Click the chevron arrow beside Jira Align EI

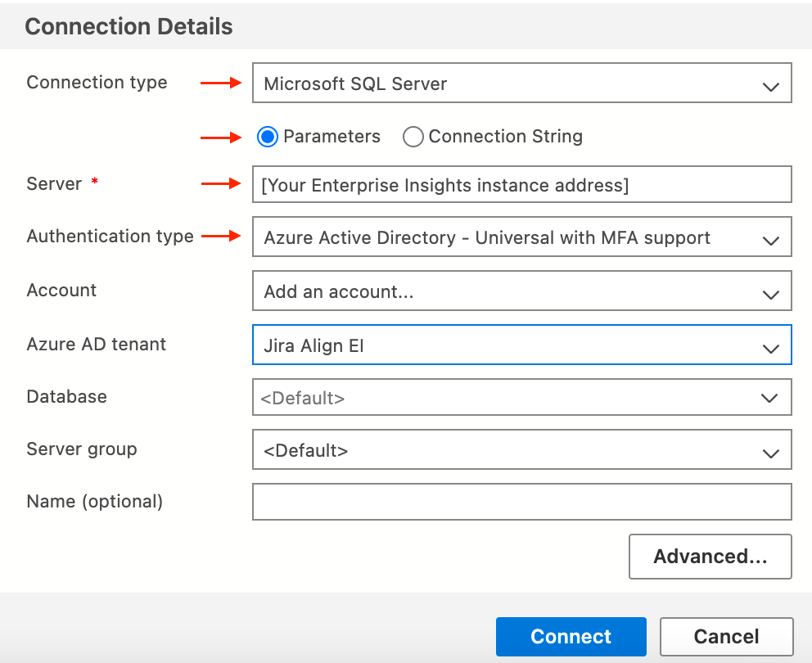pyautogui.click(x=770, y=348)
